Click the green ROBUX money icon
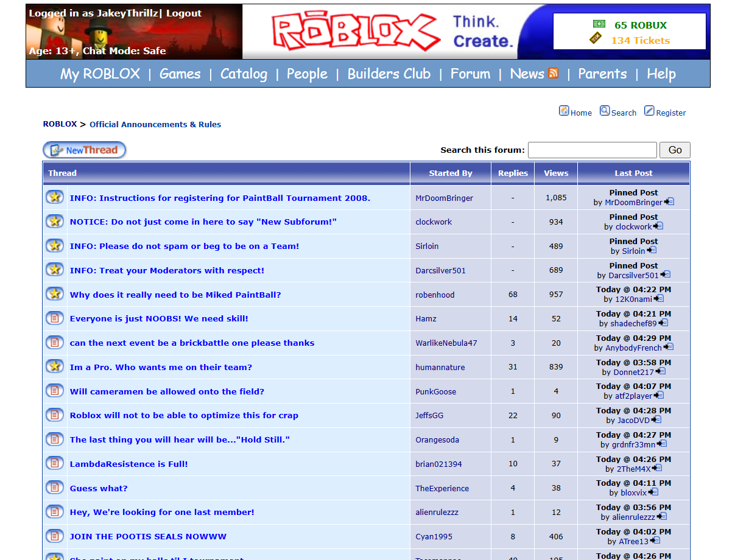 point(599,24)
